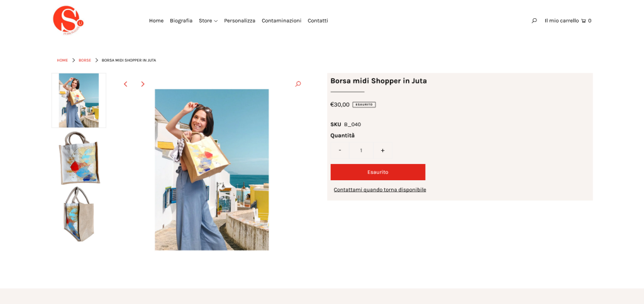Click Contattami quando torna disponibile link
Screen dimensions: 644x304
tap(379, 190)
